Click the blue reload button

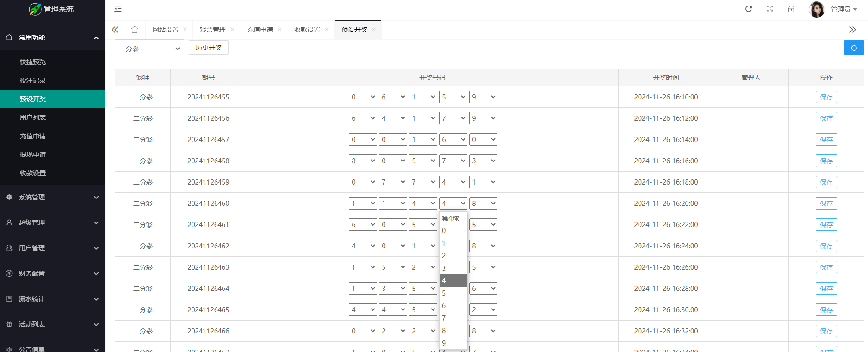point(854,48)
